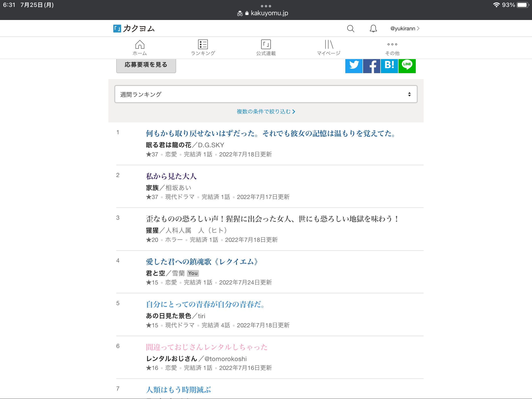
Task: Share via the LINE icon
Action: coord(407,66)
